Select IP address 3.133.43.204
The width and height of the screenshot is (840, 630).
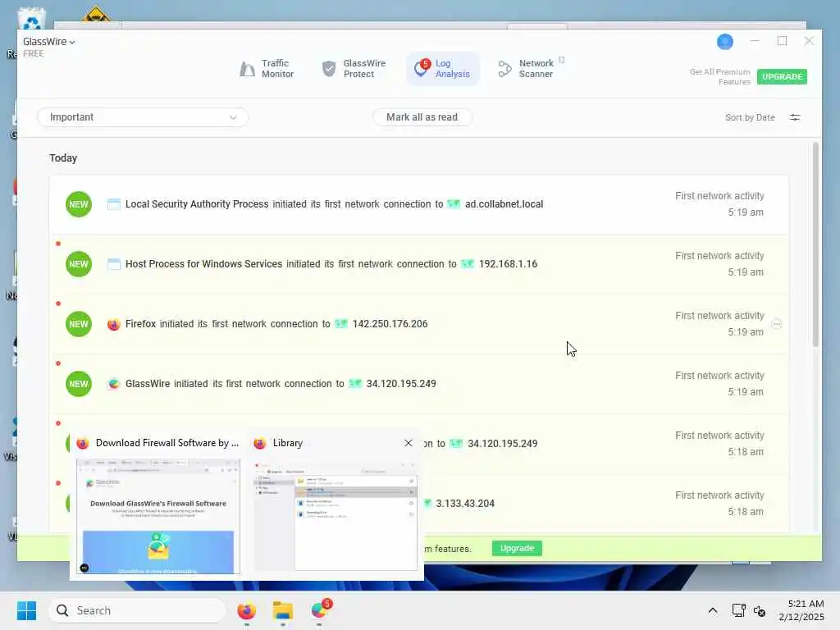[465, 504]
